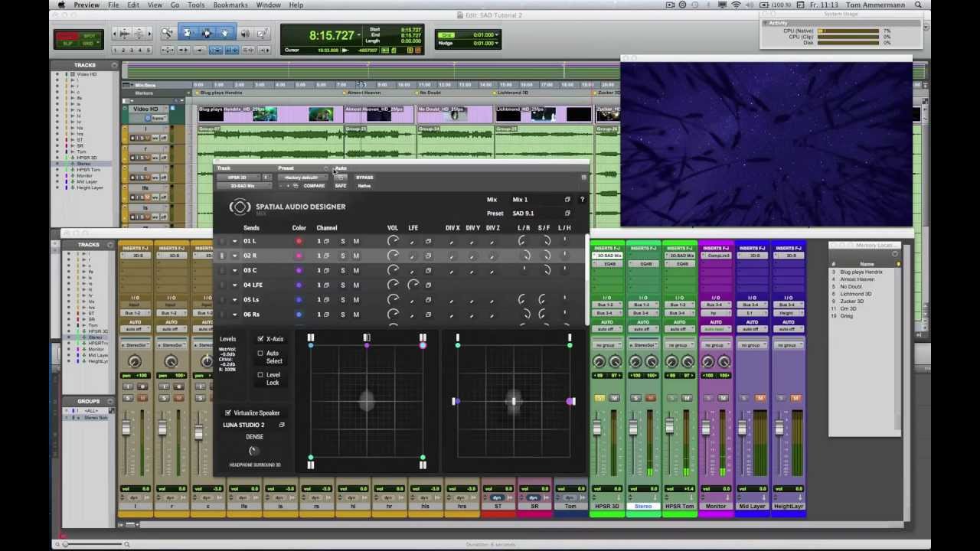This screenshot has height=551, width=980.
Task: Open the plugin help question mark
Action: point(582,200)
